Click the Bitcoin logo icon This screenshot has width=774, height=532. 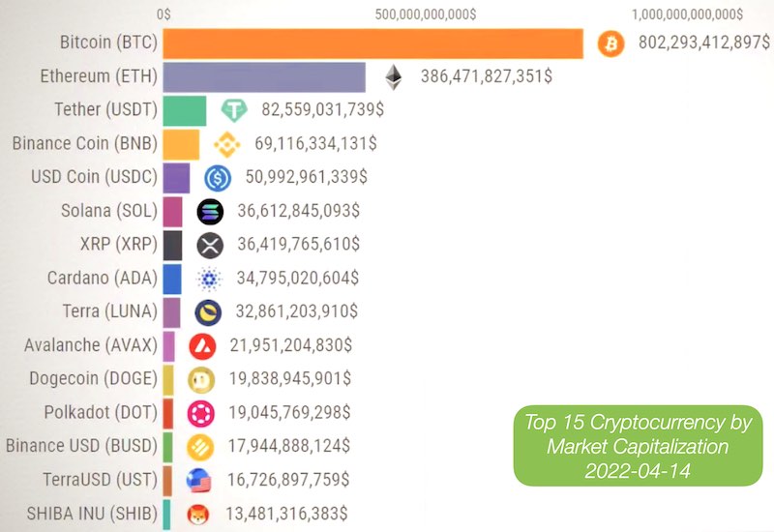tap(610, 44)
